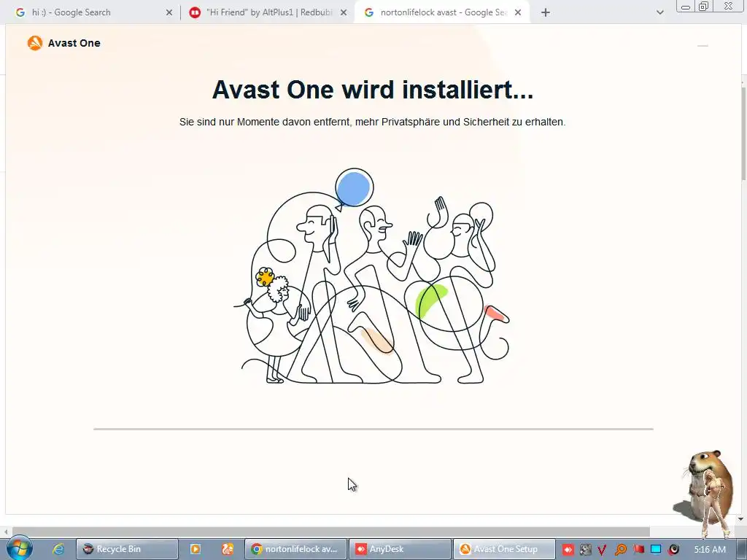Close the Chrome browser window
This screenshot has height=560, width=747.
click(729, 6)
